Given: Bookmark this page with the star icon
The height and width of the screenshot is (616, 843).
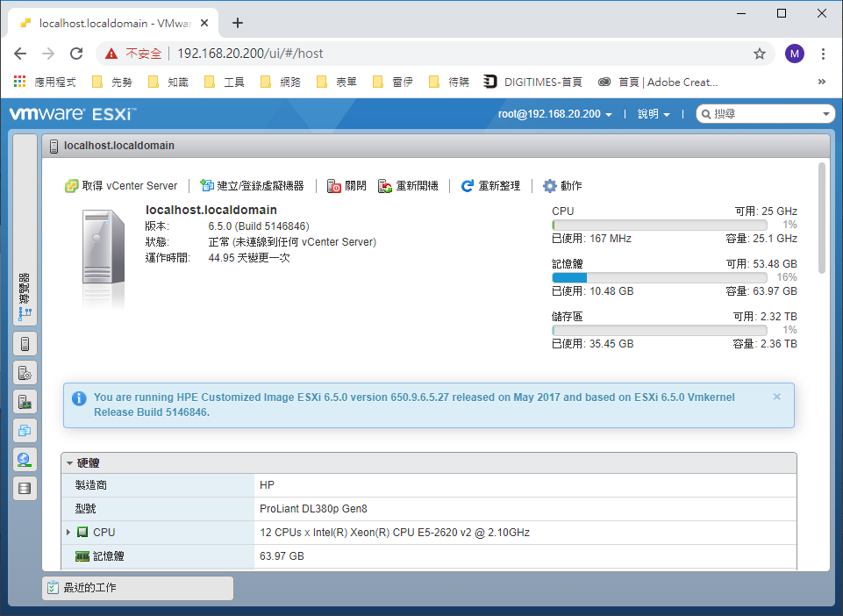Looking at the screenshot, I should (759, 54).
